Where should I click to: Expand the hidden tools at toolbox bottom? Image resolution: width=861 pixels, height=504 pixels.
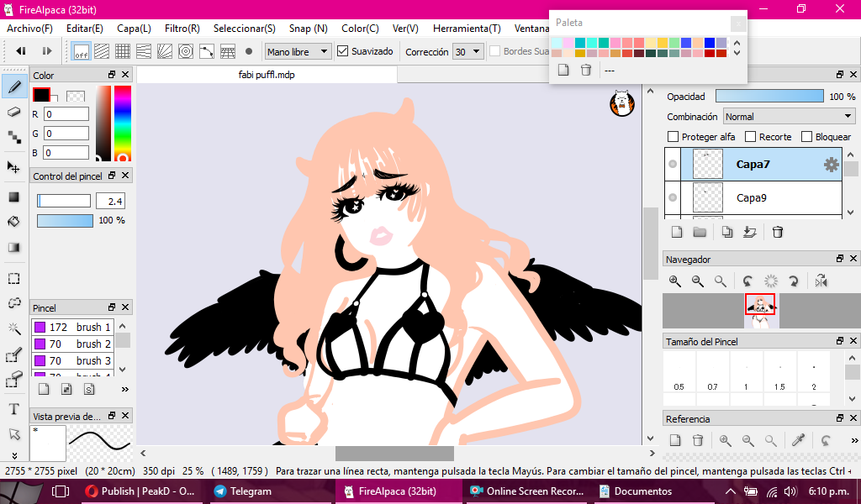14,455
